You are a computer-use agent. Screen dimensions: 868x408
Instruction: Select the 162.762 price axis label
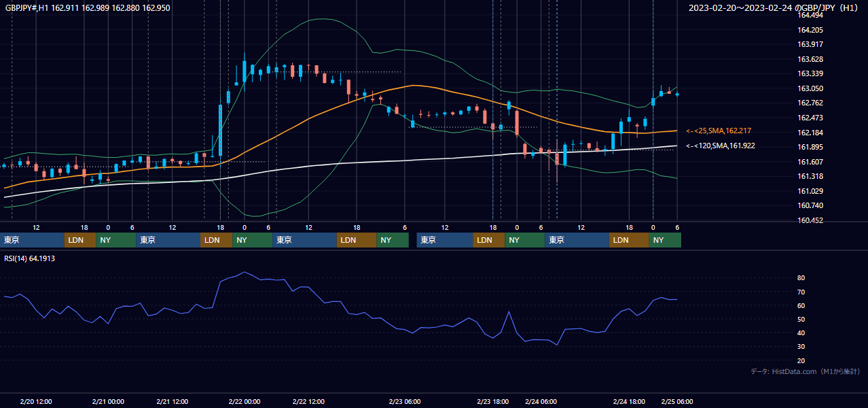(810, 103)
